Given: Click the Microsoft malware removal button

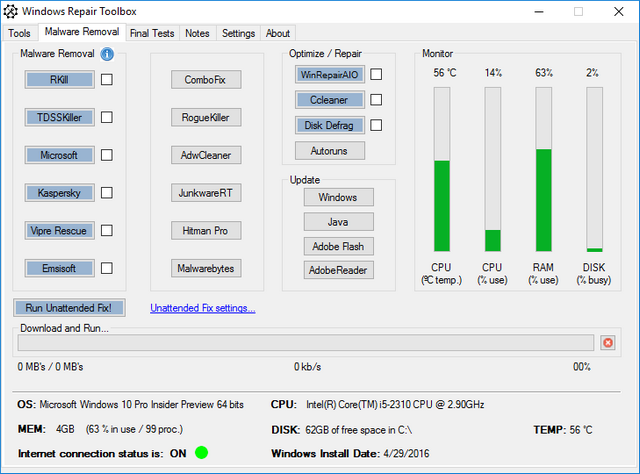Looking at the screenshot, I should click(x=60, y=155).
